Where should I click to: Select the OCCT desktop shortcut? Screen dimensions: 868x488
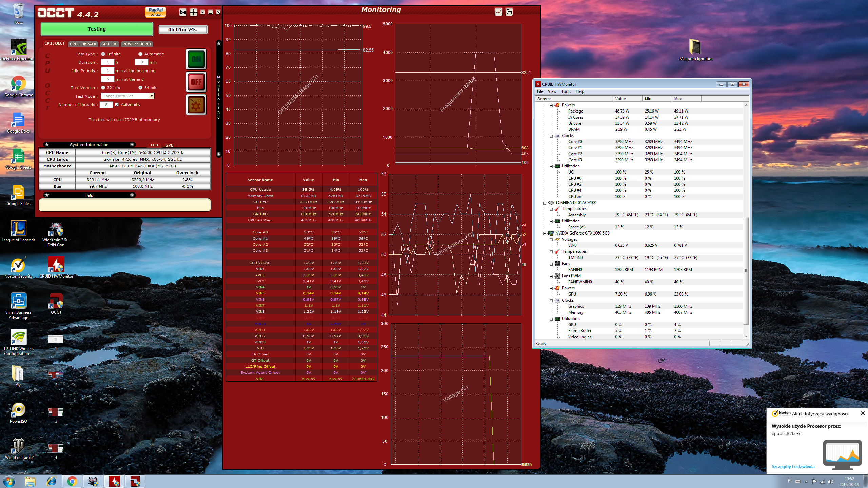click(56, 304)
